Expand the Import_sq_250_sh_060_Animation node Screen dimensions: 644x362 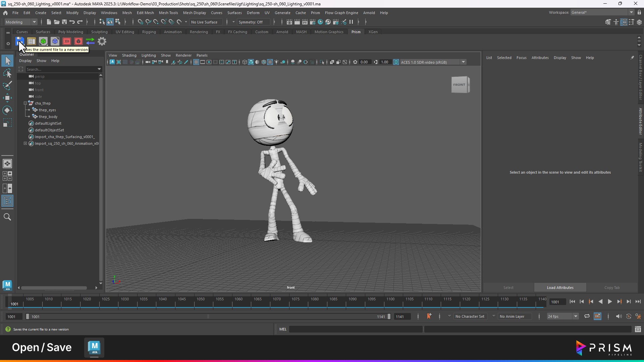[x=25, y=143]
